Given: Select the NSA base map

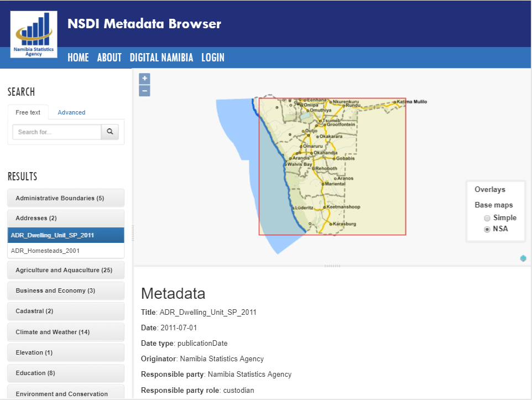Looking at the screenshot, I should pyautogui.click(x=487, y=229).
